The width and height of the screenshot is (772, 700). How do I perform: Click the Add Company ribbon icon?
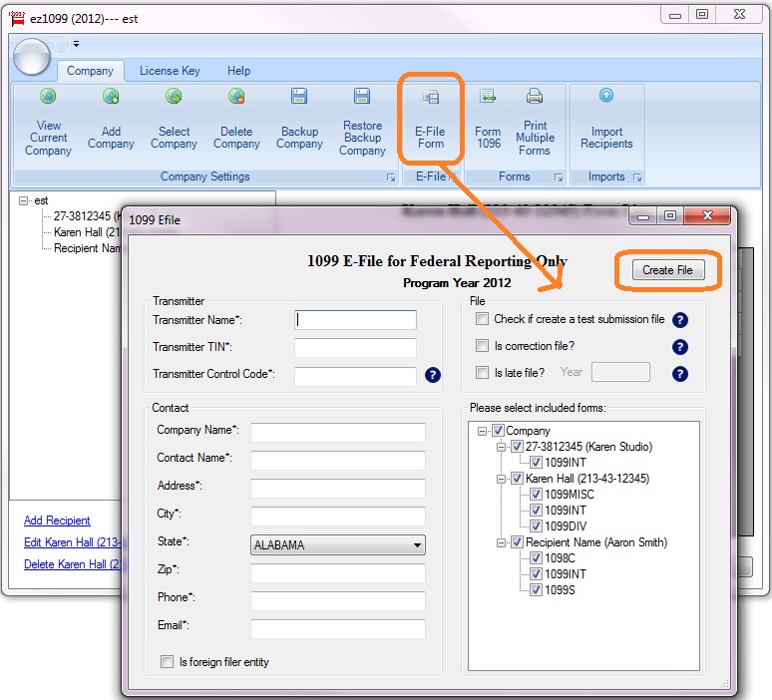pyautogui.click(x=111, y=97)
